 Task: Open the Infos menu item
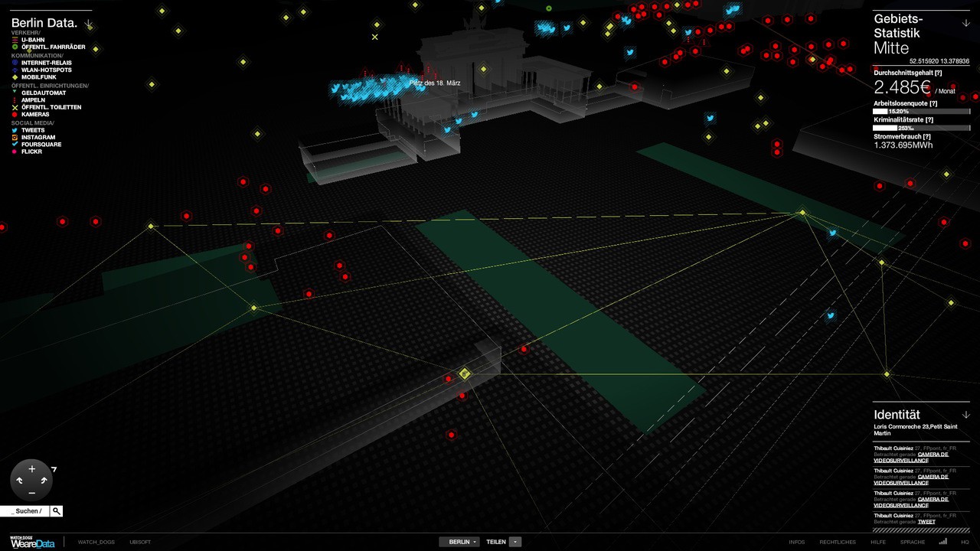tap(797, 542)
